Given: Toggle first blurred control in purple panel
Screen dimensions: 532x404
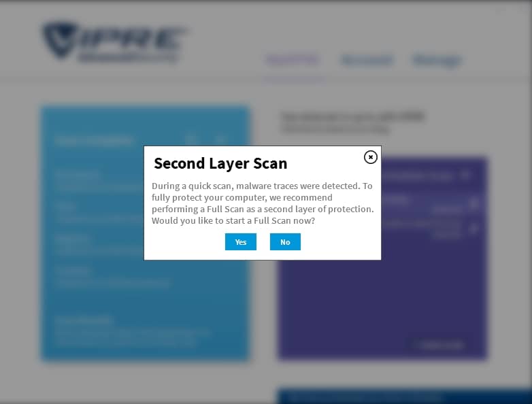Looking at the screenshot, I should 474,203.
